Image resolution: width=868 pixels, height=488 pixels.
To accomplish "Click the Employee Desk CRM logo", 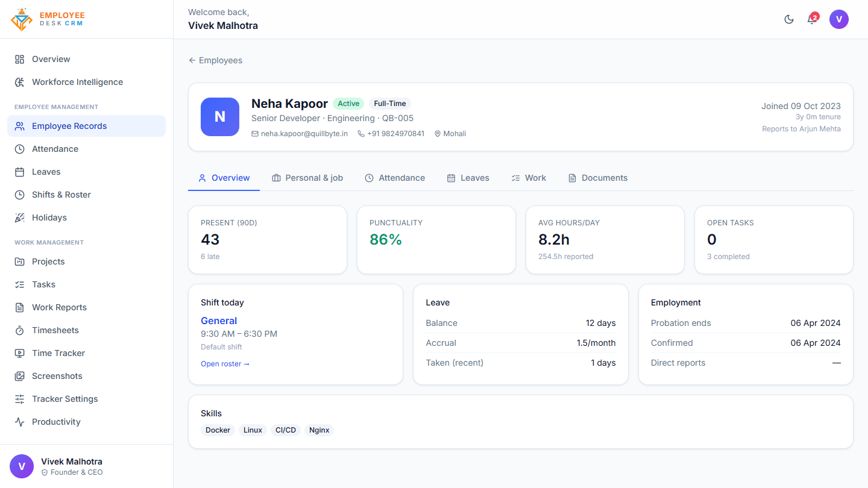I will [x=48, y=19].
